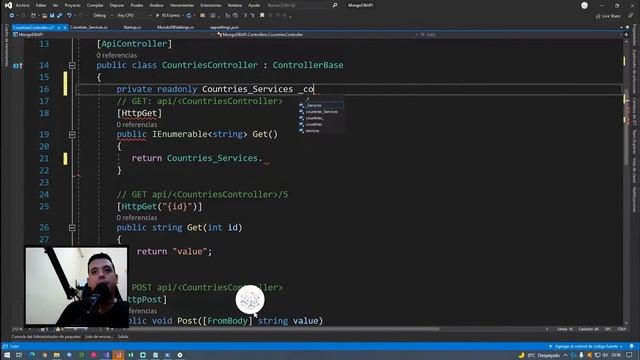Viewport: 640px width, 360px height.
Task: Select _Services in the autocomplete list
Action: [x=322, y=105]
